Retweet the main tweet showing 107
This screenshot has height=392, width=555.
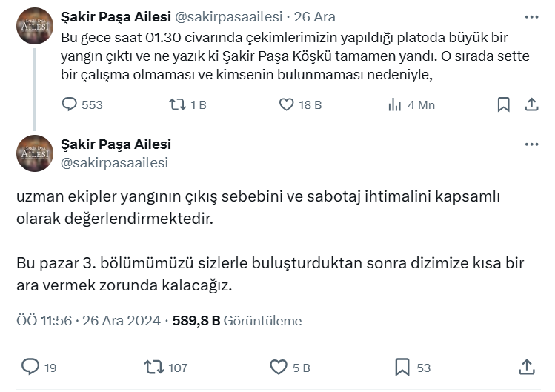154,368
